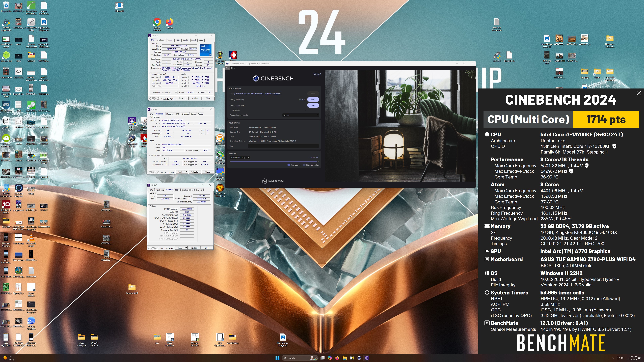Open File Explorer from the taskbar
This screenshot has height=362, width=644.
(x=344, y=358)
